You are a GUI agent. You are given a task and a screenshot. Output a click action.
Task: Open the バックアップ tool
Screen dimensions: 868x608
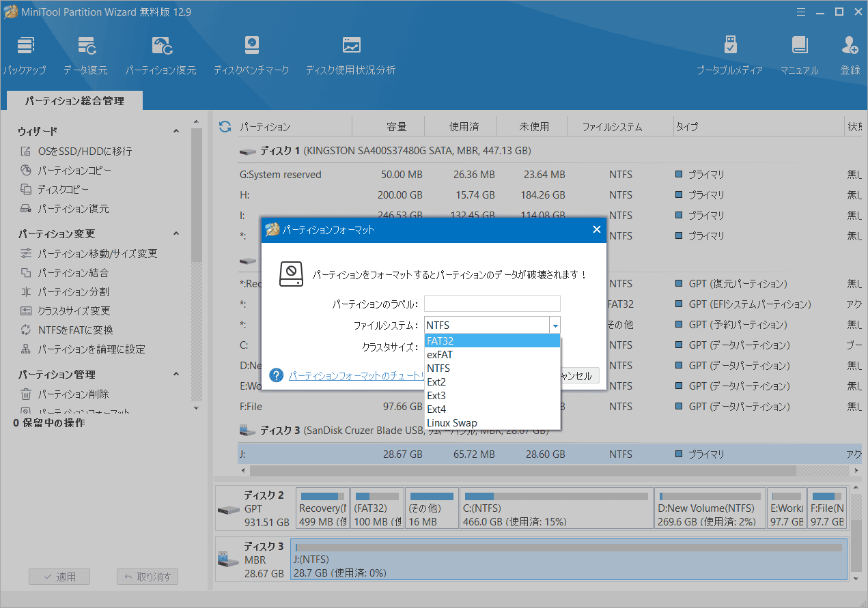[25, 56]
